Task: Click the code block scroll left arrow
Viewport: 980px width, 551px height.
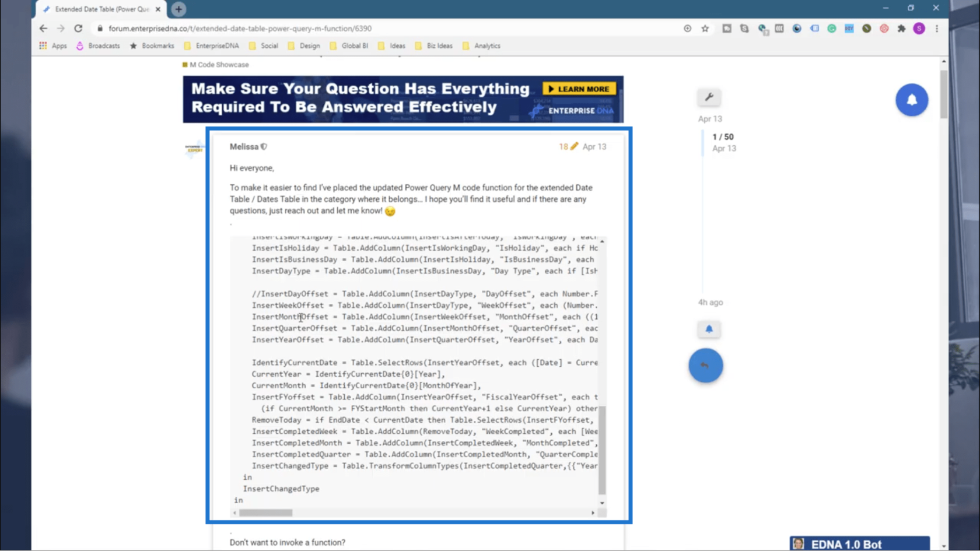Action: [235, 513]
